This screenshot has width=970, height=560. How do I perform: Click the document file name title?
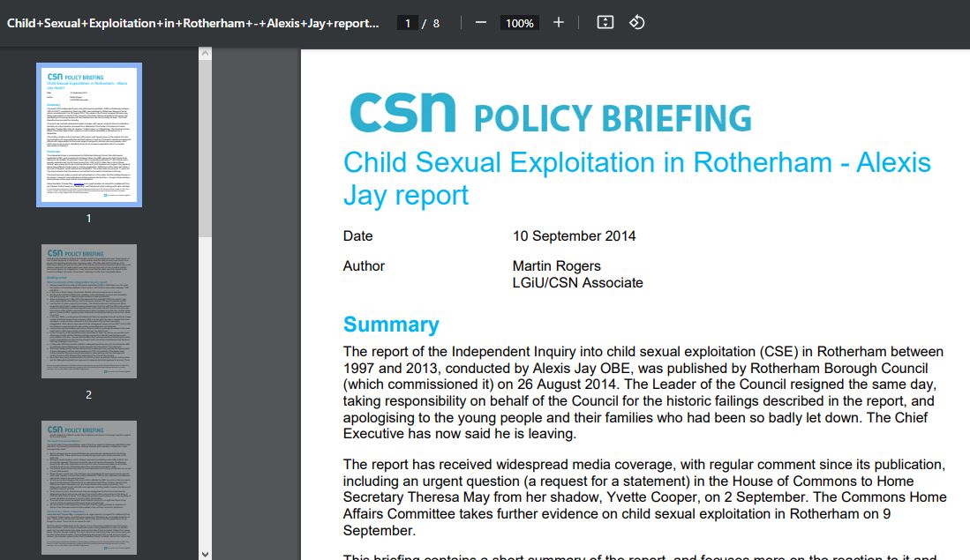[x=193, y=24]
